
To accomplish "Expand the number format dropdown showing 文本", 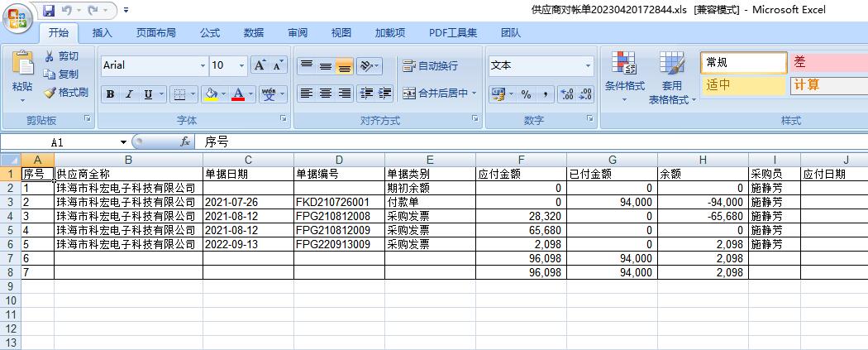I will (x=589, y=65).
